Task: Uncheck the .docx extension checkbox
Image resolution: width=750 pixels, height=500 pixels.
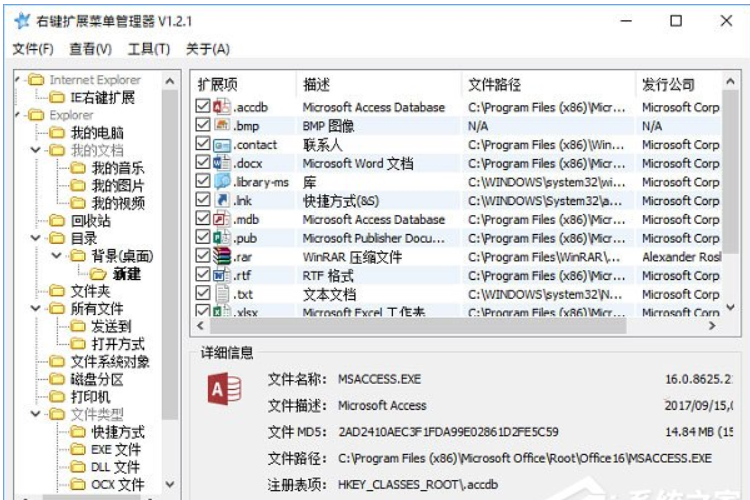Action: [x=203, y=162]
